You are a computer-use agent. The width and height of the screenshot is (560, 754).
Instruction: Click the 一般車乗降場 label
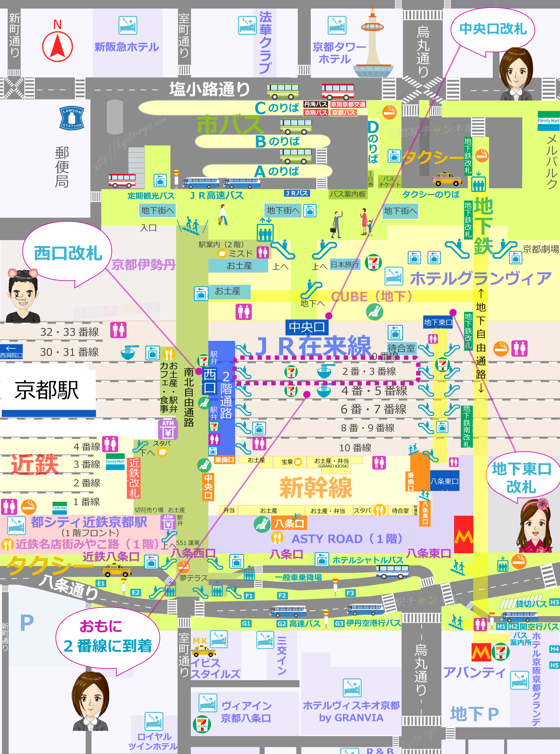tap(298, 577)
